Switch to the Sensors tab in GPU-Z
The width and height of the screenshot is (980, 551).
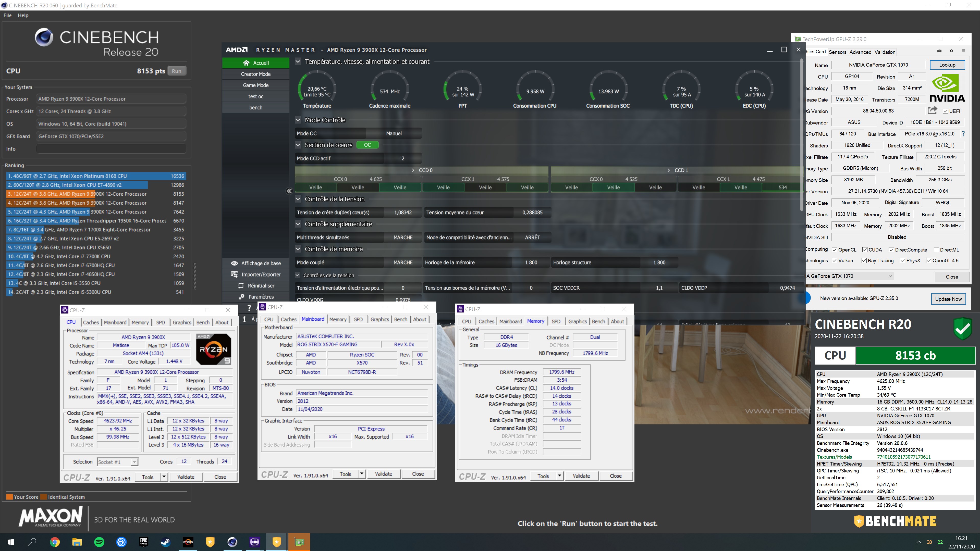click(837, 52)
